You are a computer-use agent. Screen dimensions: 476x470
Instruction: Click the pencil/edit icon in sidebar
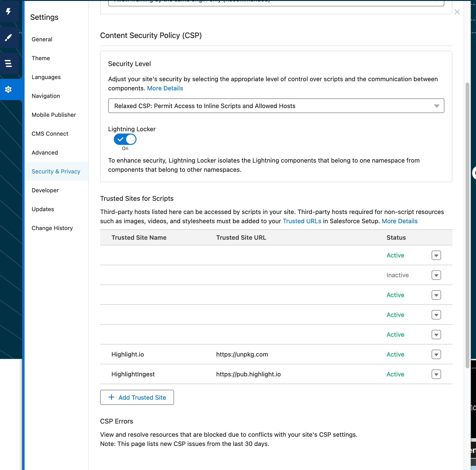pos(9,38)
